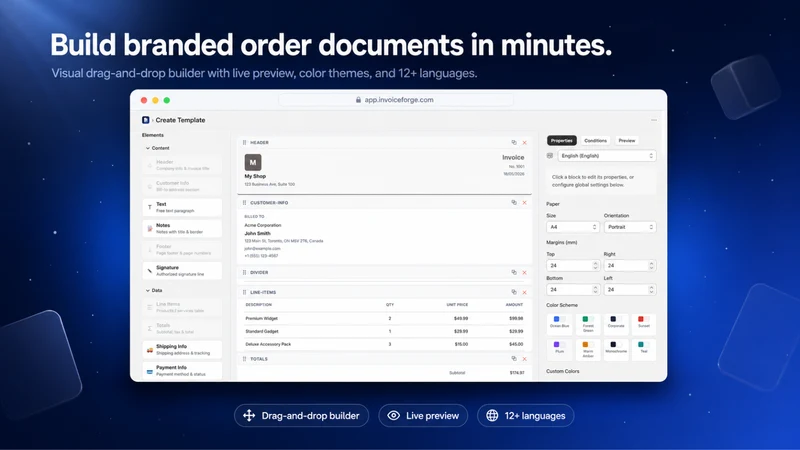This screenshot has height=450, width=800.
Task: Click the Deluxe Accessory Pack row
Action: click(384, 344)
